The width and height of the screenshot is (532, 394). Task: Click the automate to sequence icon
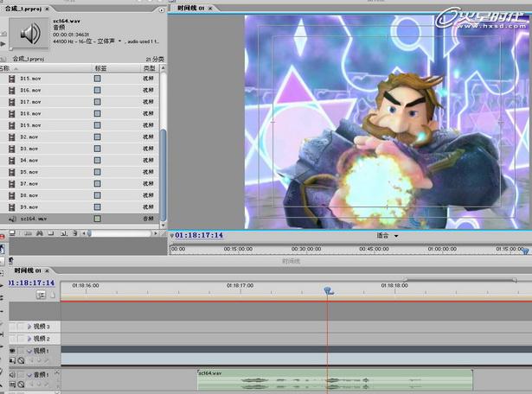(x=29, y=233)
